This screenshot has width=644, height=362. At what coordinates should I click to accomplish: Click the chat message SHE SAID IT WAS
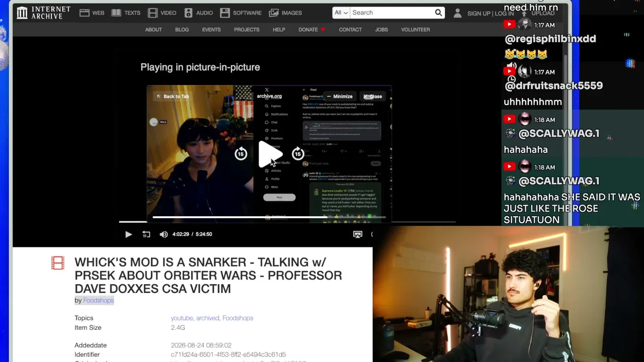[572, 208]
